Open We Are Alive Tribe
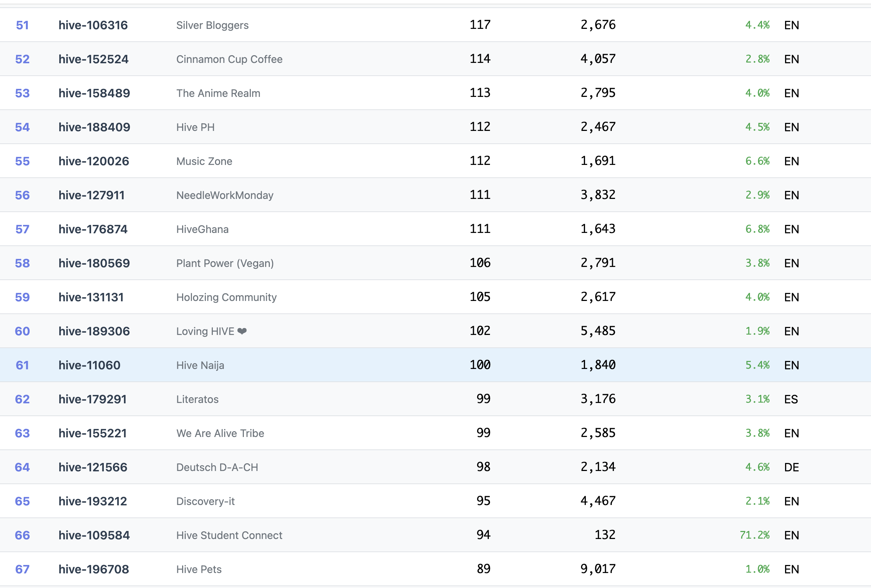Viewport: 871px width, 588px height. 220,433
